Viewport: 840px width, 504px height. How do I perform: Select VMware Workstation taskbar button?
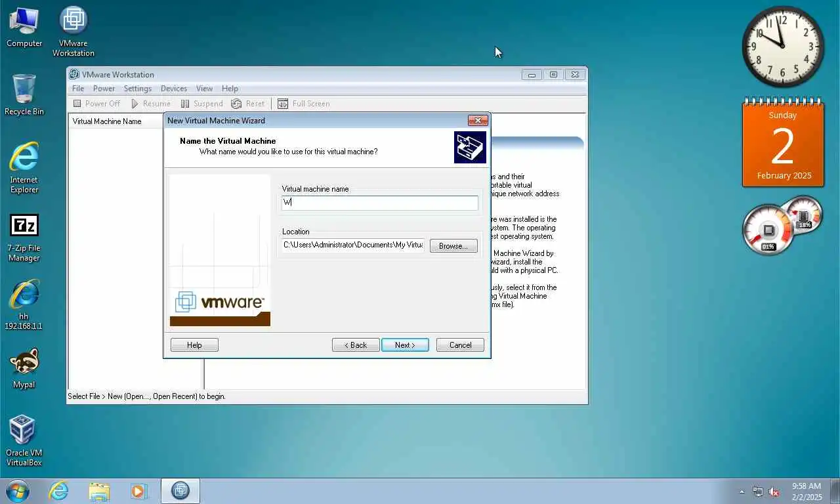(x=180, y=491)
